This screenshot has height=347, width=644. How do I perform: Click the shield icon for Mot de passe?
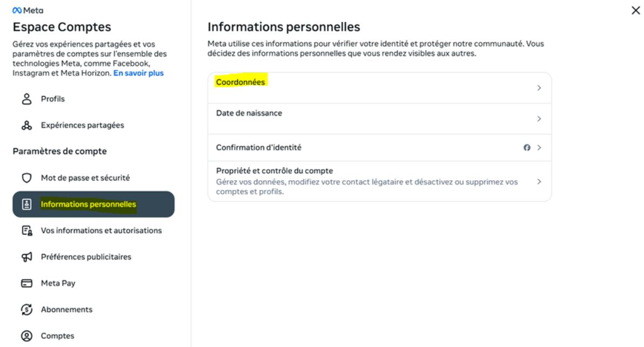point(24,178)
